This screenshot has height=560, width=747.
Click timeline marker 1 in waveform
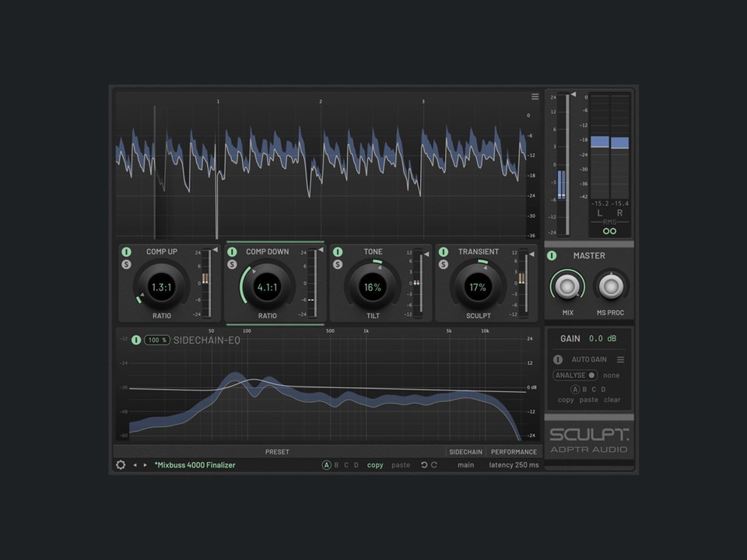(218, 101)
